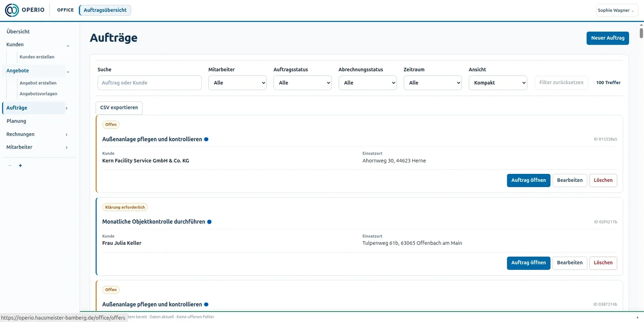Expand the Mitarbeiter sidebar arrow

pos(66,147)
